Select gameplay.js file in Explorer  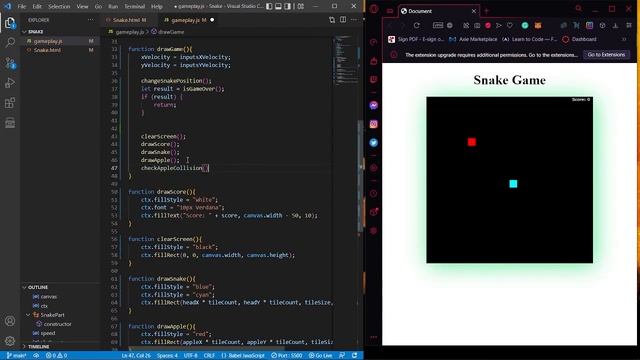tap(59, 41)
